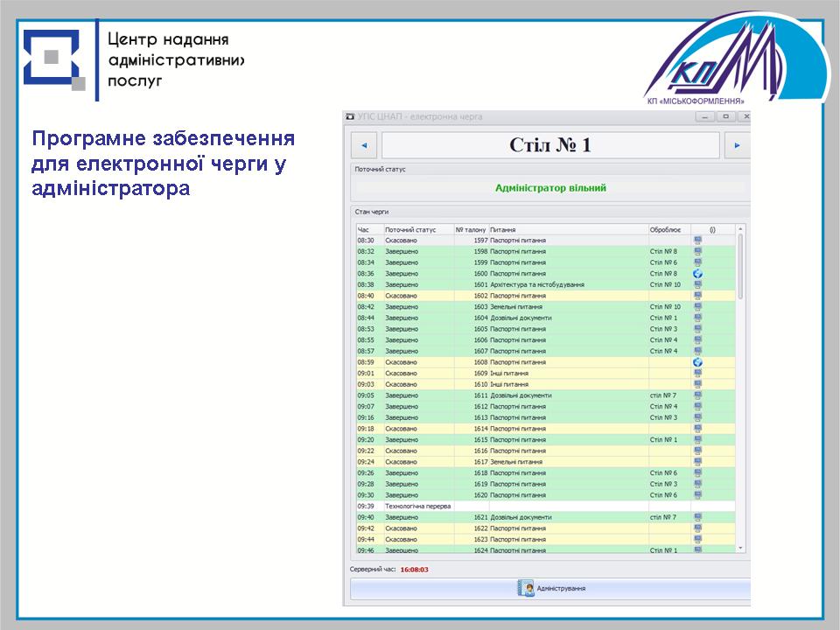The image size is (840, 630).
Task: Click terminal icon in ticket 1615 row
Action: (697, 440)
